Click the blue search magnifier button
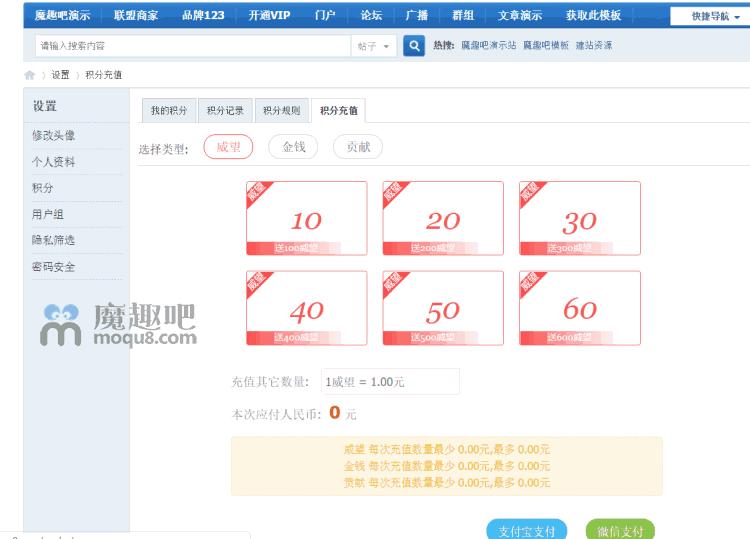This screenshot has height=539, width=750. click(414, 46)
